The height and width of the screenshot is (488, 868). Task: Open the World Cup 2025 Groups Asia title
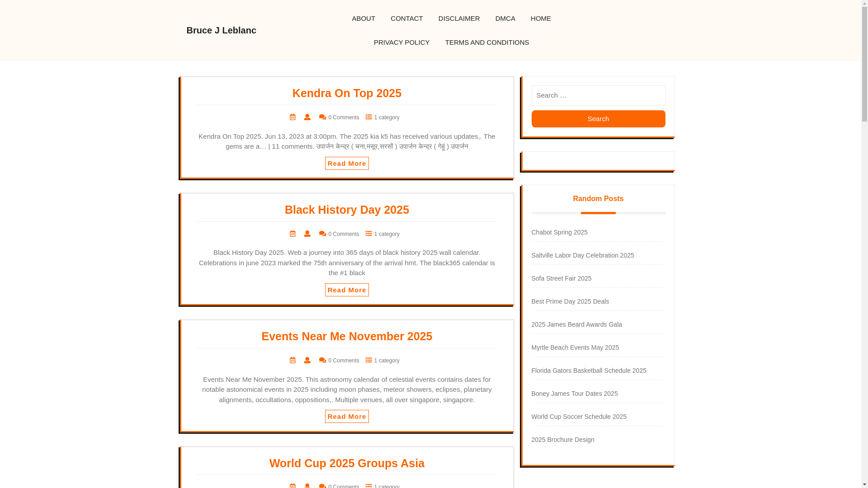(347, 463)
